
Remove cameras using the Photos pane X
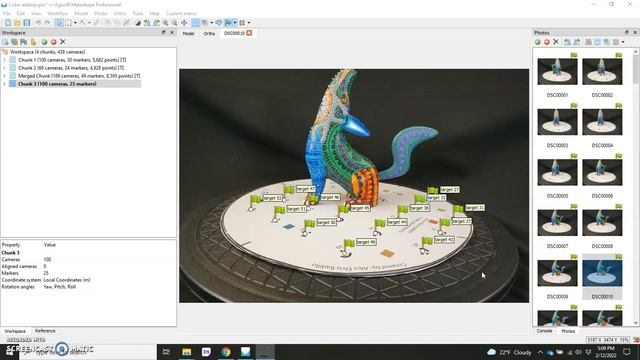pos(556,42)
